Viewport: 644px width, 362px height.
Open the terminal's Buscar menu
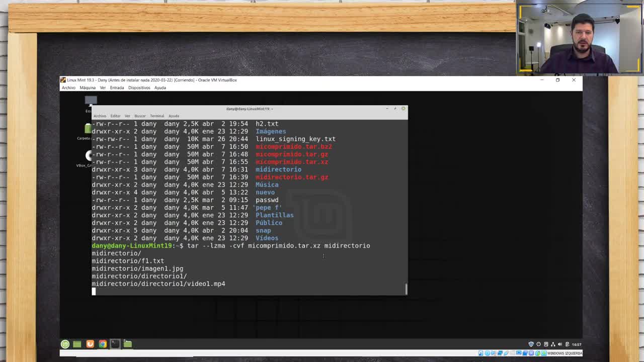point(140,116)
